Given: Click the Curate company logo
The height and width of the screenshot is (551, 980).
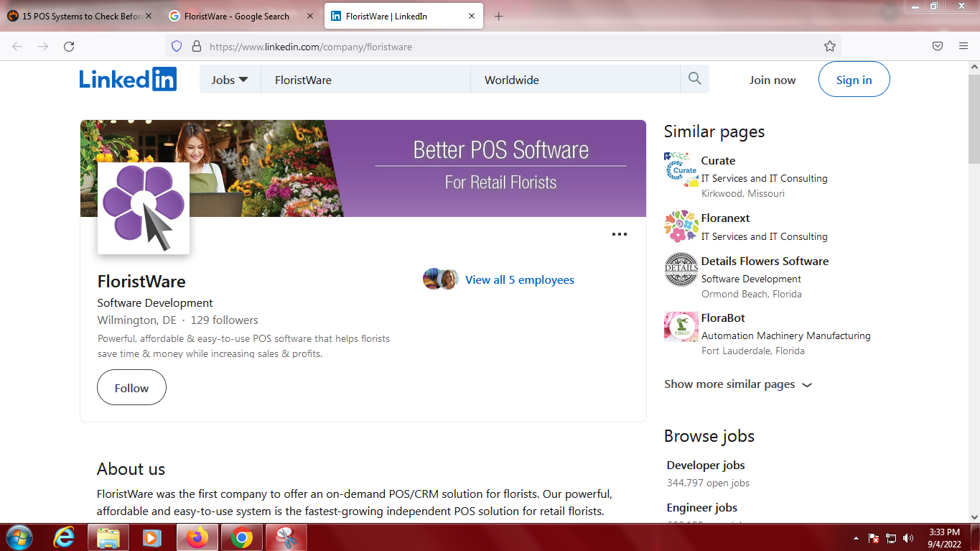Looking at the screenshot, I should click(681, 170).
